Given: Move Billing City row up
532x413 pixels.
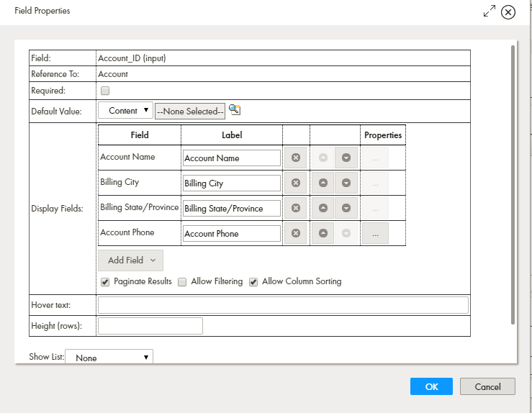Looking at the screenshot, I should 323,183.
